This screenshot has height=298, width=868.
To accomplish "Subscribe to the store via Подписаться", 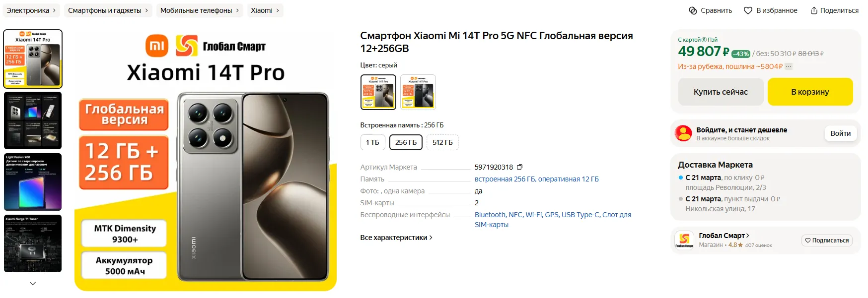I will coord(827,240).
